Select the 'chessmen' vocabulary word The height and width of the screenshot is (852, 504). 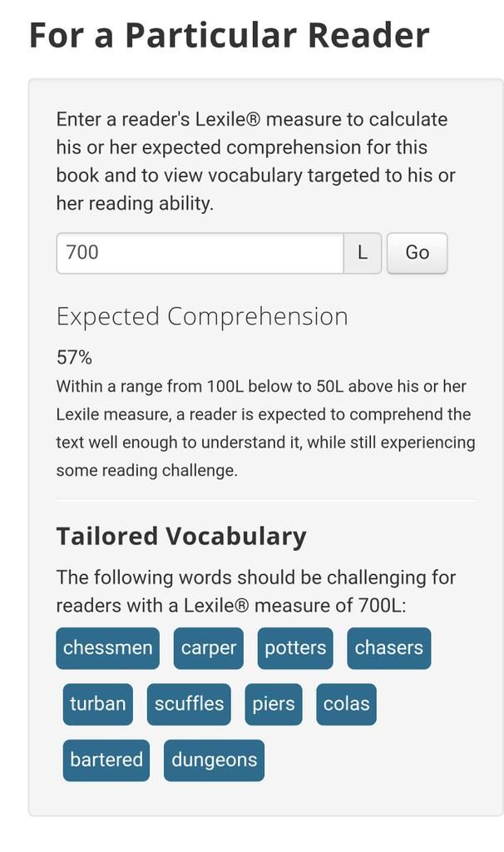pyautogui.click(x=107, y=648)
